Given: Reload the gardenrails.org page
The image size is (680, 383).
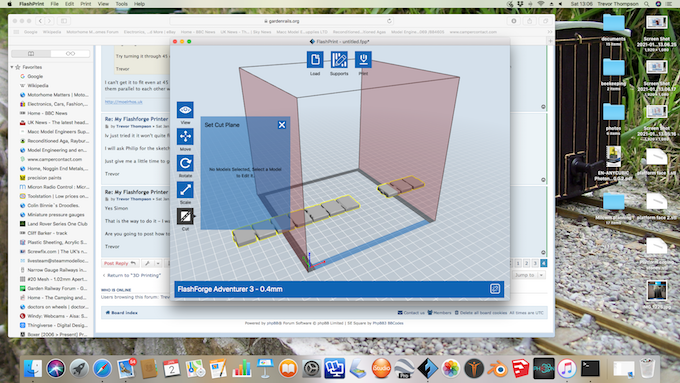Looking at the screenshot, I should [389, 21].
